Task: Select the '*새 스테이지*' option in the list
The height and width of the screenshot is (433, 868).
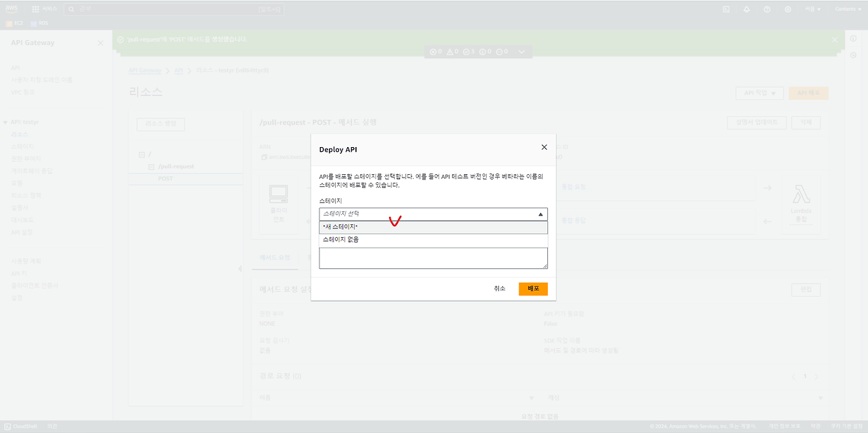Action: point(433,227)
